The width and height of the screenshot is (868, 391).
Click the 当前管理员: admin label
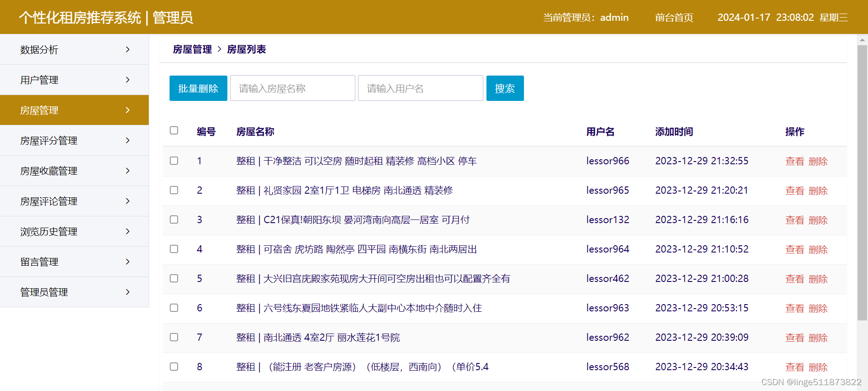pos(586,18)
